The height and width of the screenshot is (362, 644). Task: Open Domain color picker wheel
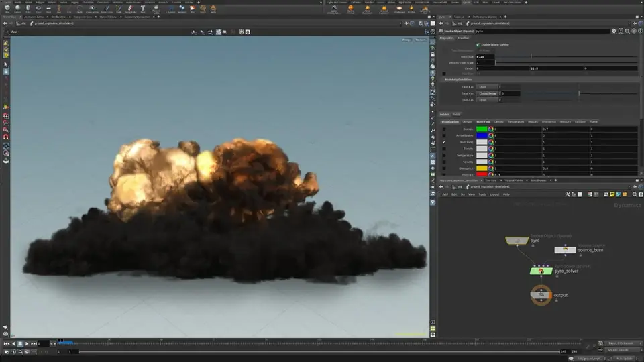(491, 129)
